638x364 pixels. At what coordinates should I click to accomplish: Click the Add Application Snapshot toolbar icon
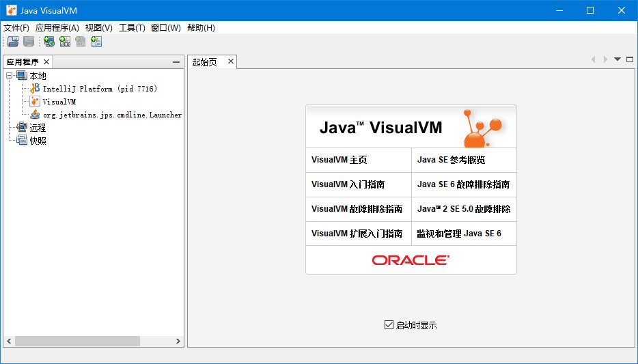tap(96, 42)
